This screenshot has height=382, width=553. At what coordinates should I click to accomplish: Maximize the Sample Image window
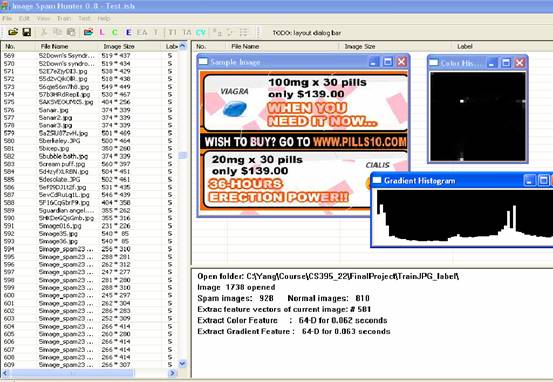coord(388,62)
